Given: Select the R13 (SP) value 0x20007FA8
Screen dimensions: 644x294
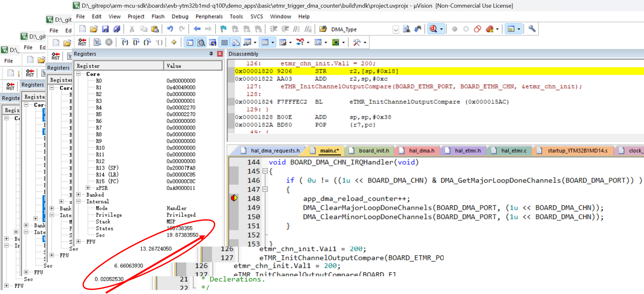Looking at the screenshot, I should coord(181,168).
